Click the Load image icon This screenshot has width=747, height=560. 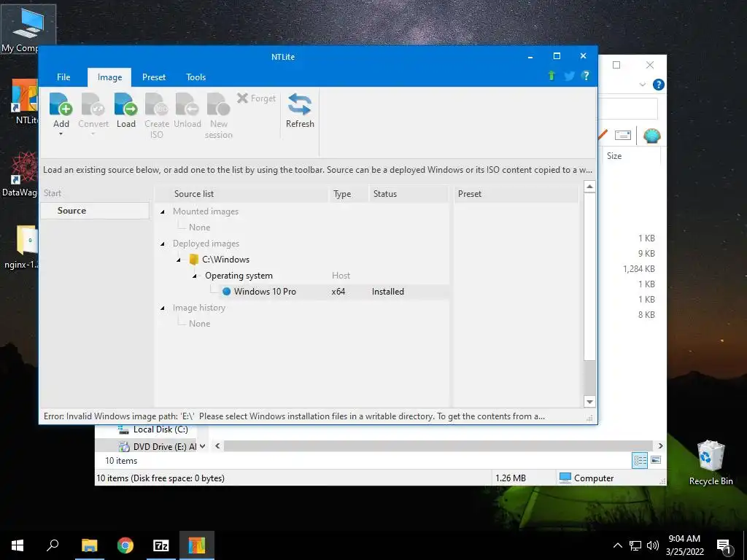tap(125, 104)
